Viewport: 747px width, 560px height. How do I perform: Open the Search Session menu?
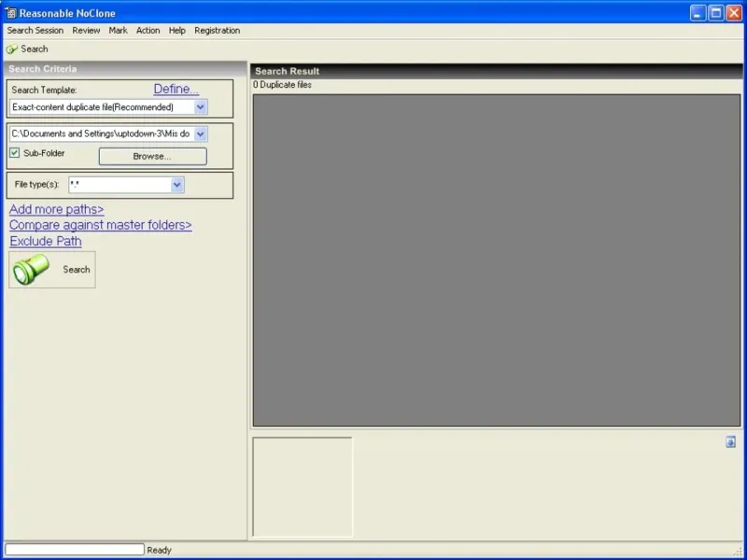pos(35,31)
